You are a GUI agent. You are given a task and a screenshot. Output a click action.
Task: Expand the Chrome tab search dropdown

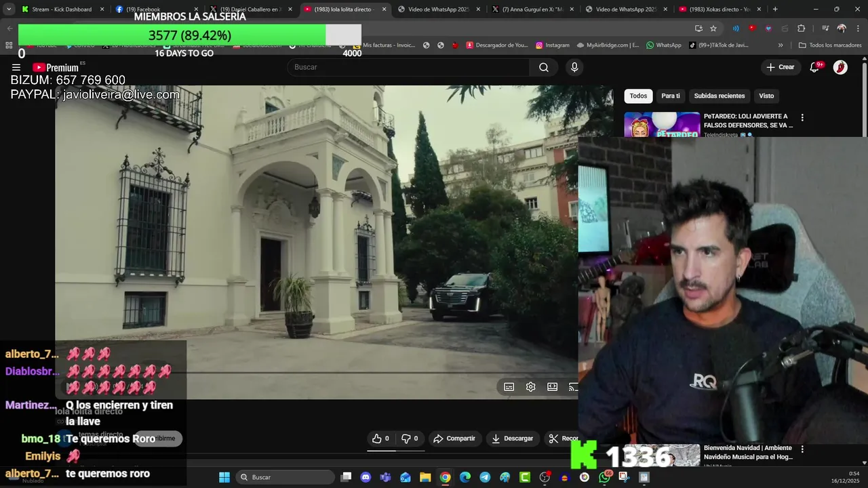tap(8, 9)
